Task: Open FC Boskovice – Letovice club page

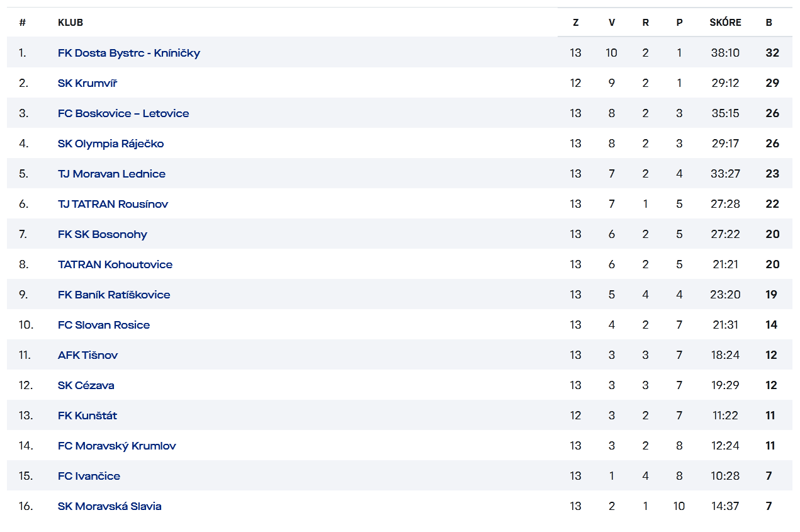Action: [x=123, y=113]
